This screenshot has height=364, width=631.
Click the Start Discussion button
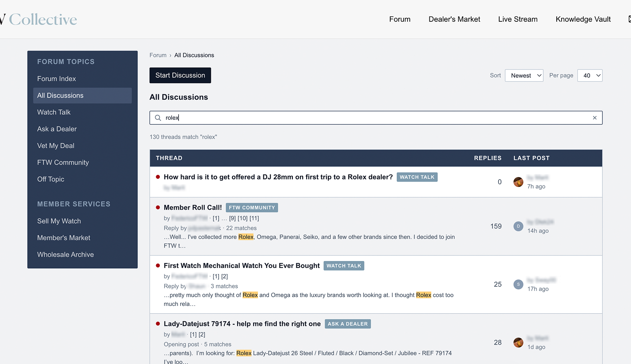(x=180, y=75)
